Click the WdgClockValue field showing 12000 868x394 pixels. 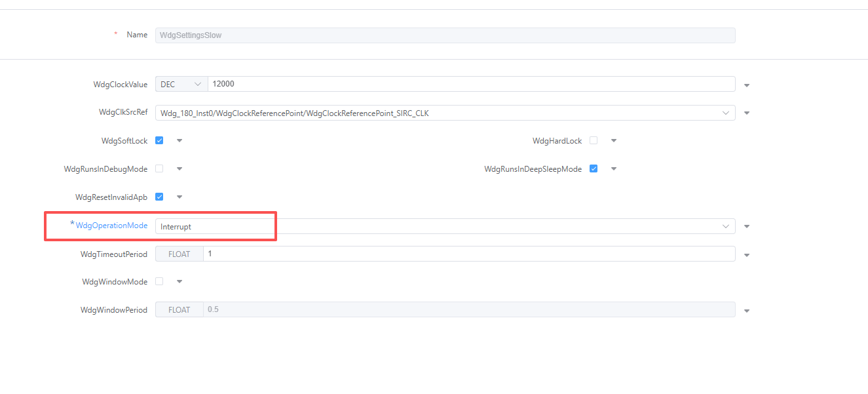(x=471, y=84)
